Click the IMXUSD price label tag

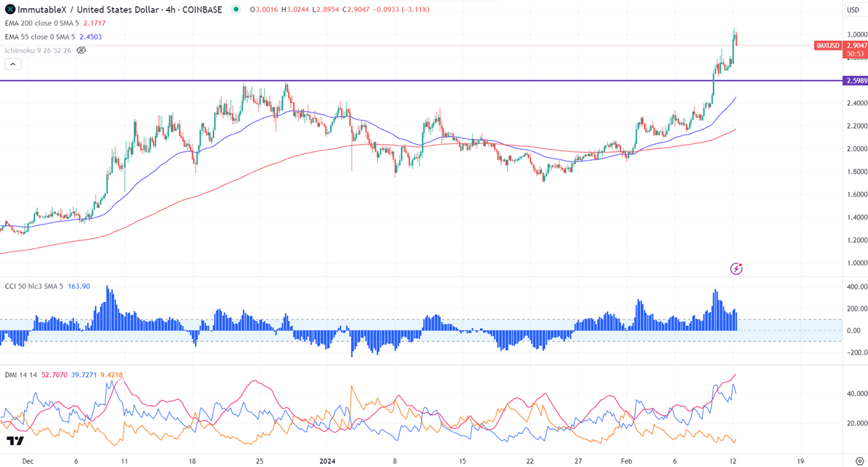tap(828, 45)
